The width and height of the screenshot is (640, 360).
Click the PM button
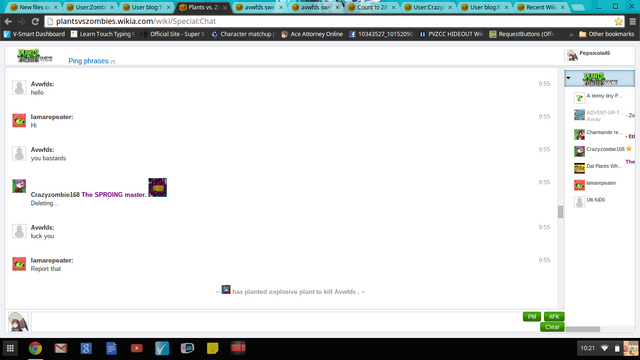532,316
